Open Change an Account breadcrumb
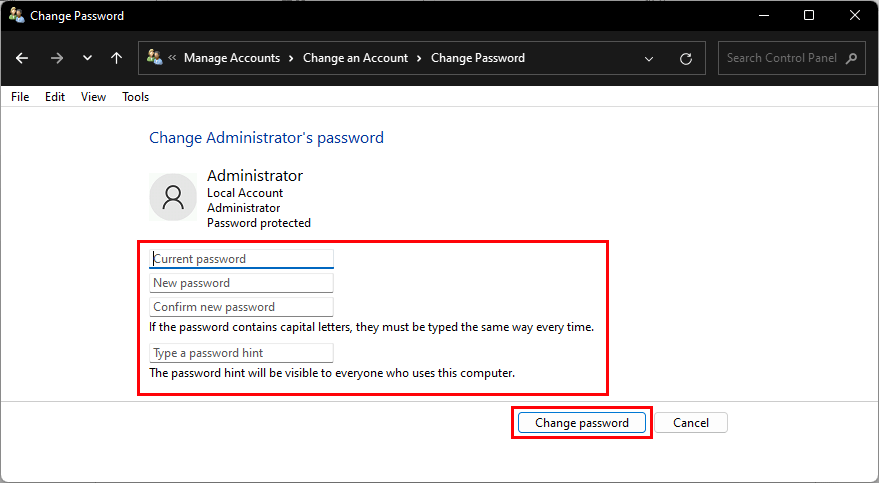This screenshot has width=879, height=483. (x=355, y=58)
